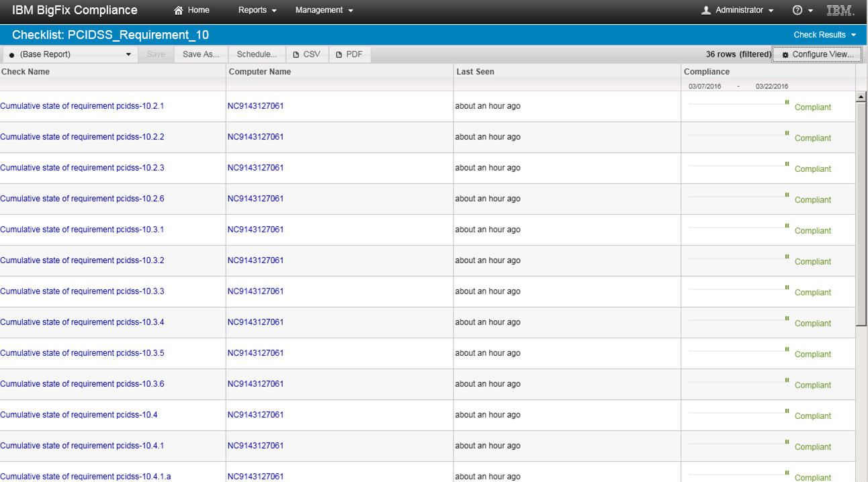This screenshot has width=868, height=482.
Task: Click Compliant status for pcidss-10.2.1
Action: [813, 107]
